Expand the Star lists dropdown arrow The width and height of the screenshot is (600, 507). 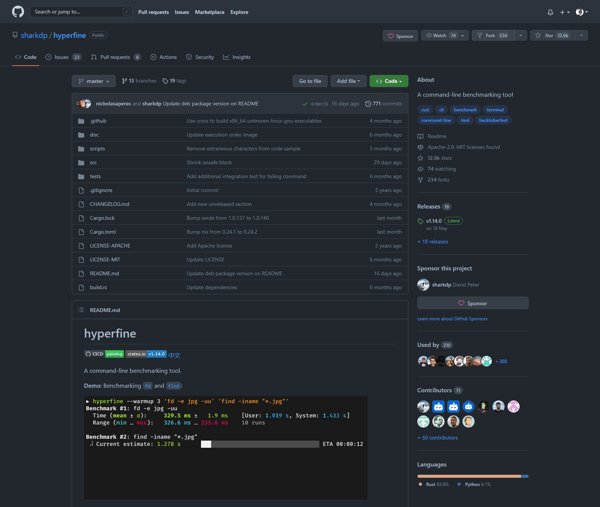click(582, 36)
